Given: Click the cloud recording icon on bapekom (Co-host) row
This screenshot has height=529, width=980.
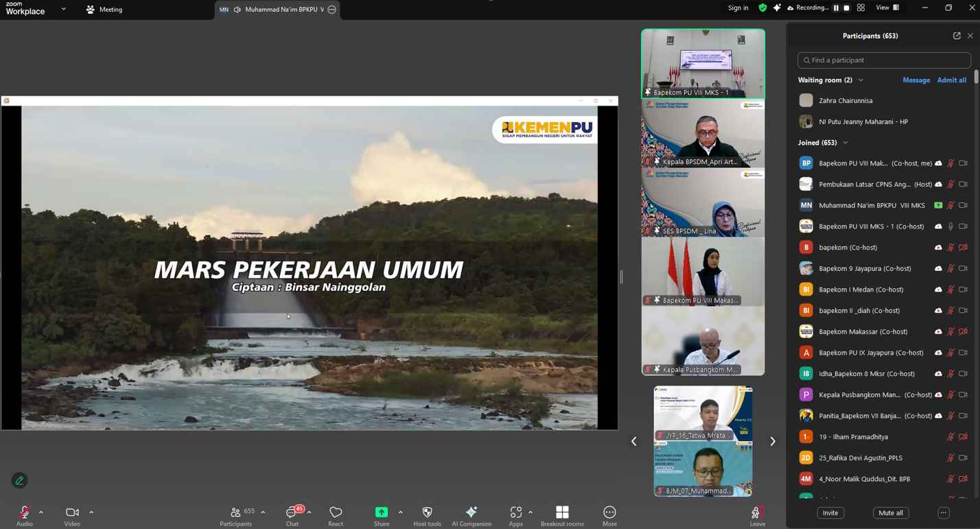Looking at the screenshot, I should pyautogui.click(x=938, y=247).
